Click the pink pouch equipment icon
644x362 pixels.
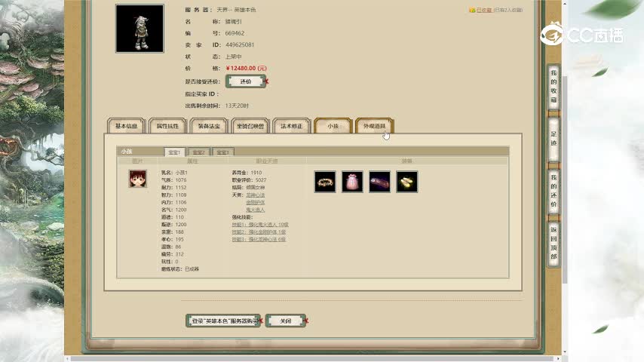(352, 182)
